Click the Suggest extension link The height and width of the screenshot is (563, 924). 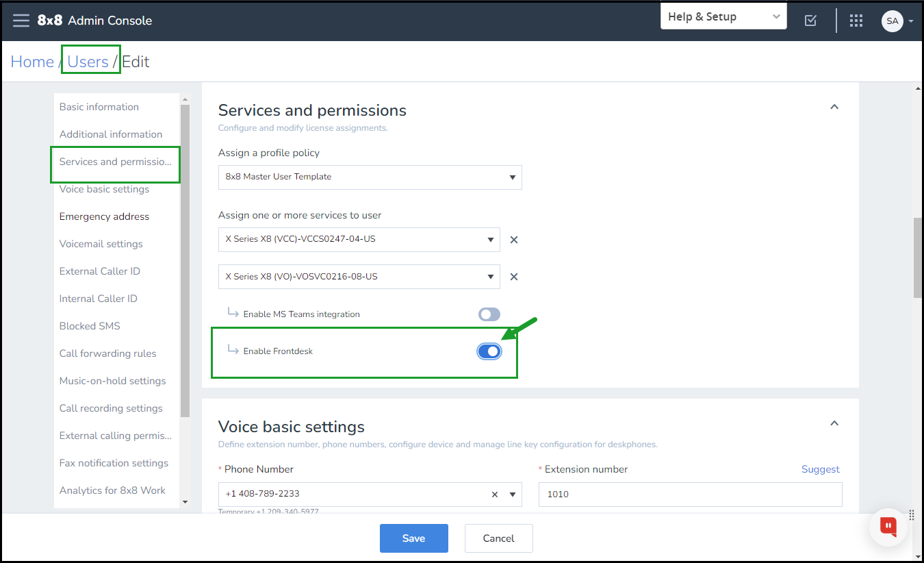(x=820, y=469)
